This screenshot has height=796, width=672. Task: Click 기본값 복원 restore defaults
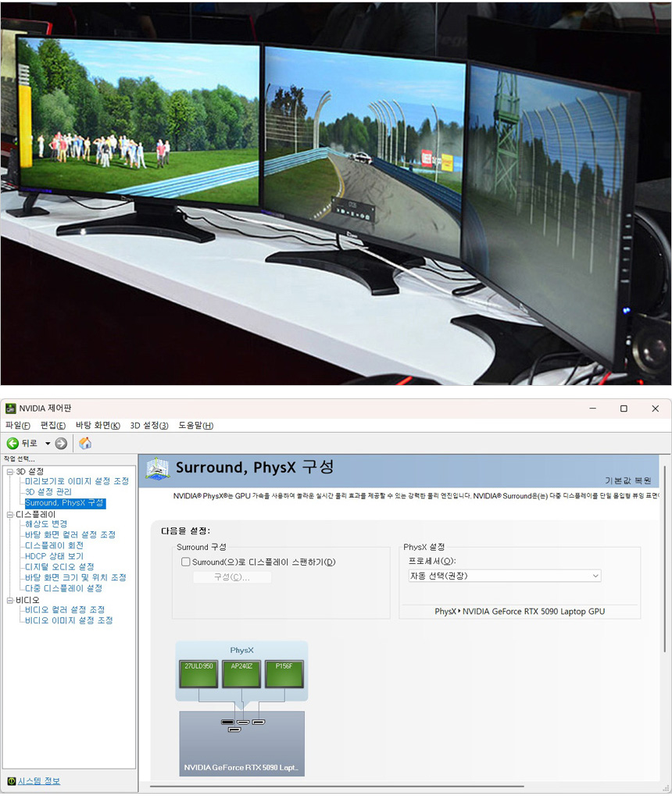click(627, 480)
